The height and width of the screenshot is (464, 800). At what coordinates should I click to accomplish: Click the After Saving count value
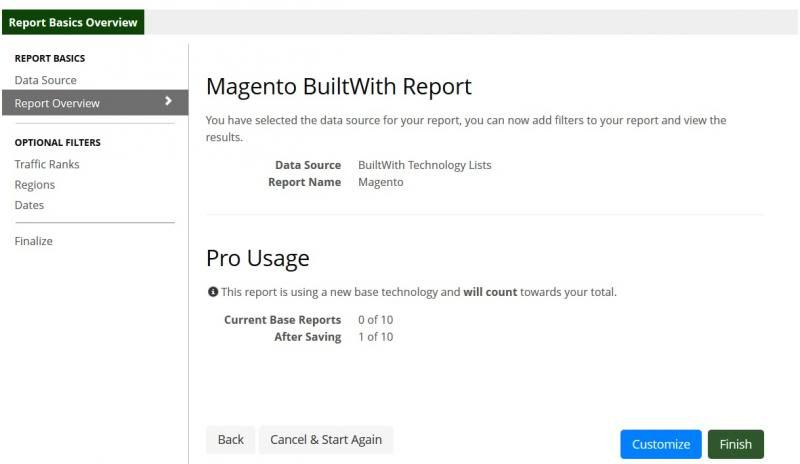(376, 337)
